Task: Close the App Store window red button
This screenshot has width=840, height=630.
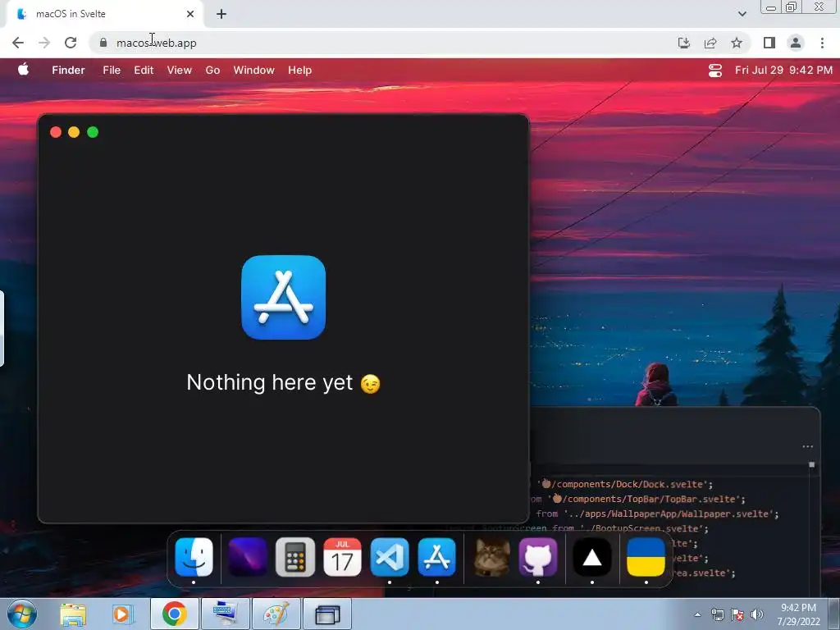Action: pyautogui.click(x=55, y=132)
